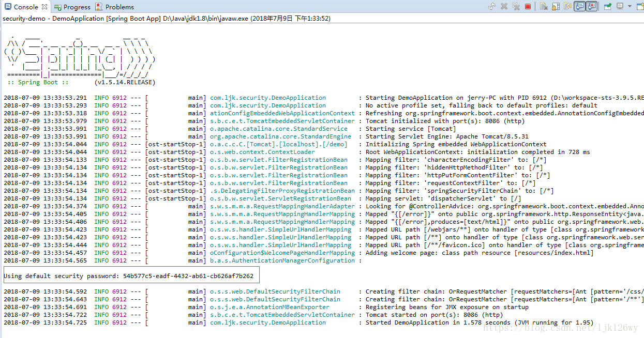Click the default security password line
The height and width of the screenshot is (338, 644).
click(128, 276)
